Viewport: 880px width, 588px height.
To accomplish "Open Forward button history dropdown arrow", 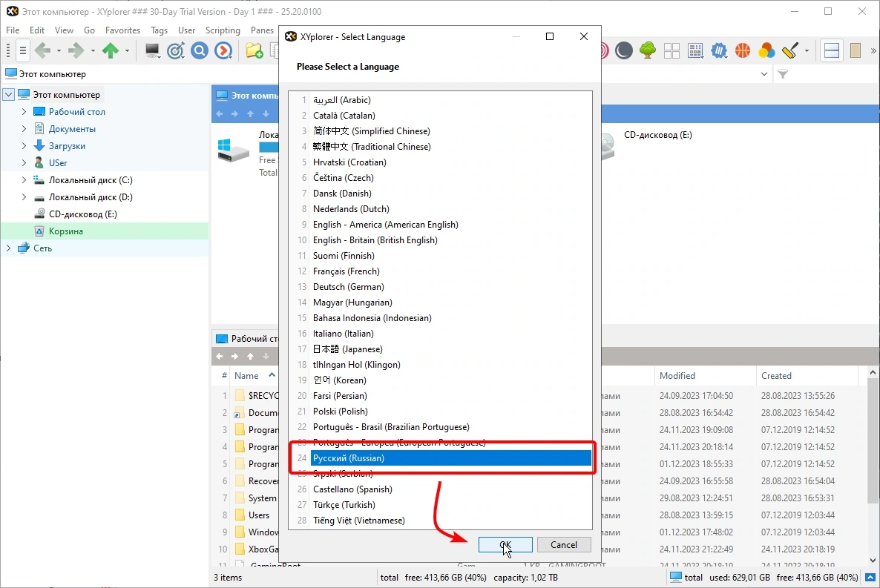I will [93, 50].
